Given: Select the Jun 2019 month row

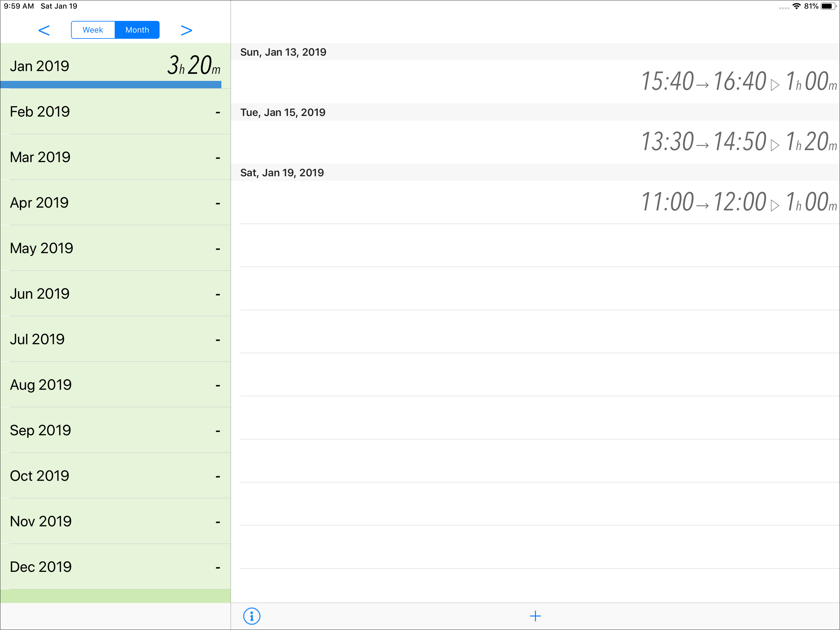Looking at the screenshot, I should coord(115,294).
